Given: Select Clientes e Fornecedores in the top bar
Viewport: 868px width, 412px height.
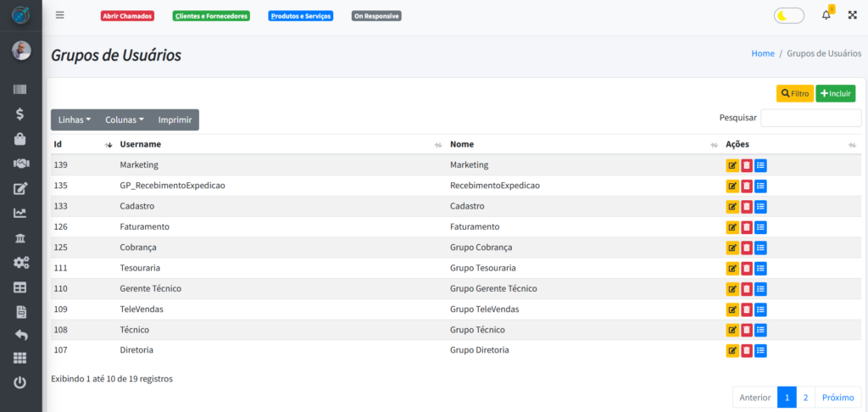Looking at the screenshot, I should click(x=211, y=16).
